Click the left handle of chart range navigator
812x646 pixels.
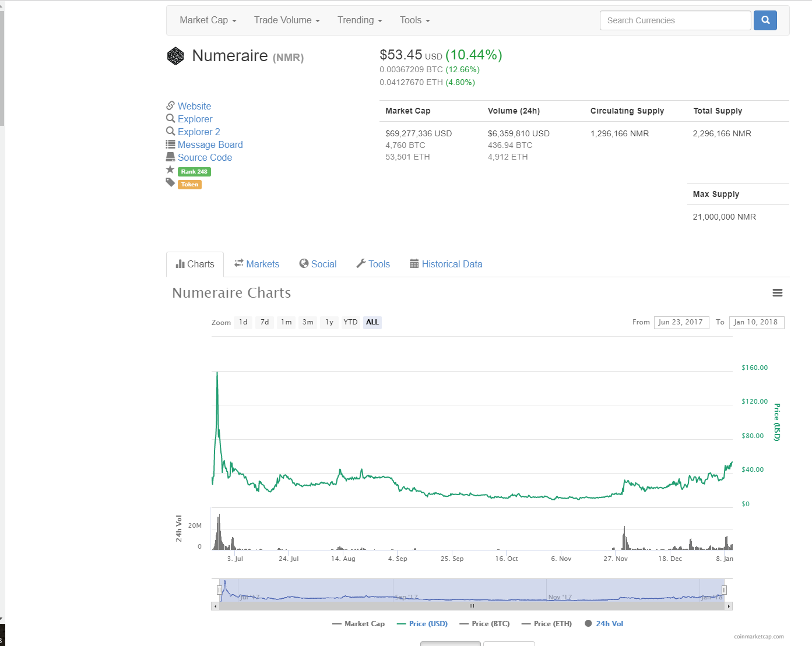(220, 590)
